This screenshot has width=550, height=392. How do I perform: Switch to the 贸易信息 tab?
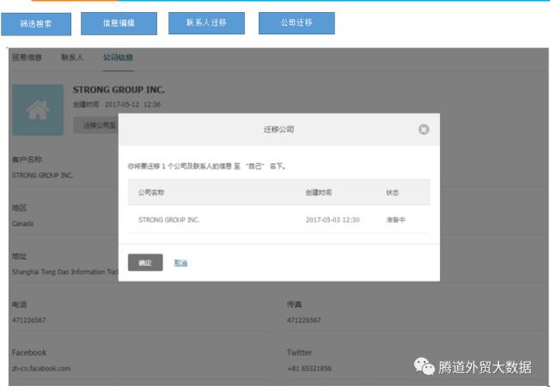27,58
